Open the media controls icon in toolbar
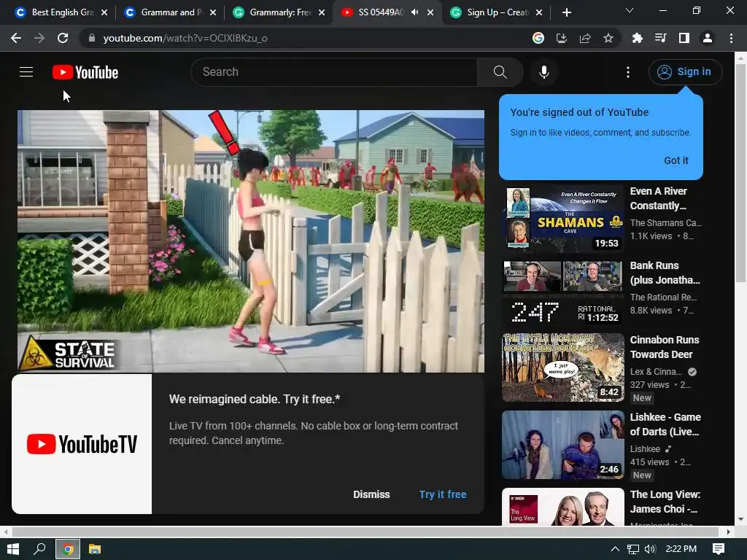This screenshot has height=560, width=747. click(660, 38)
